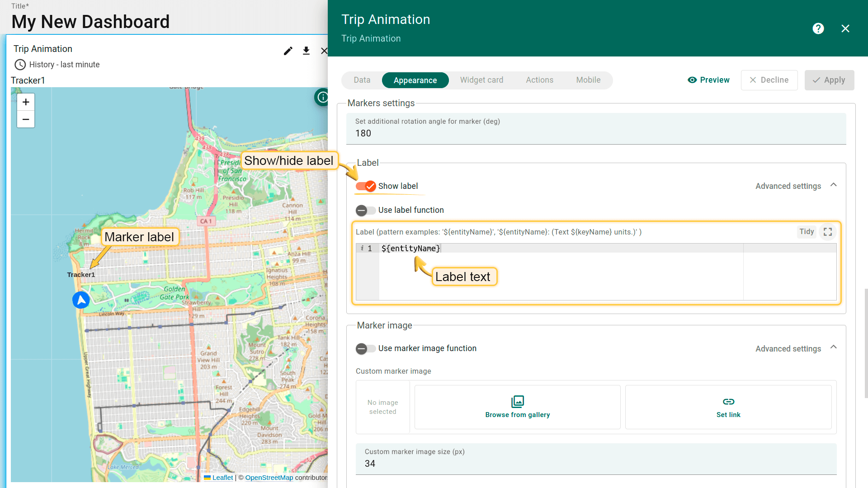Zoom out on the map

[26, 119]
